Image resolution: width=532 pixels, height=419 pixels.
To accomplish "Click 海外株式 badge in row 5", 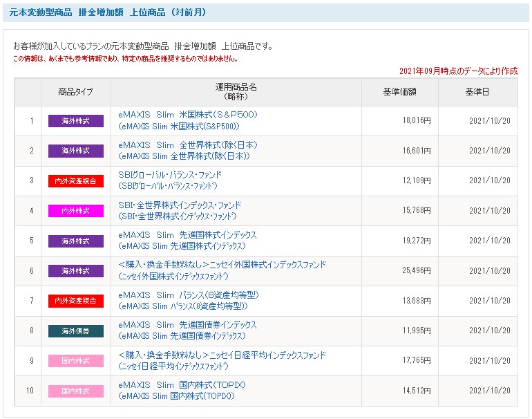I will tap(76, 241).
